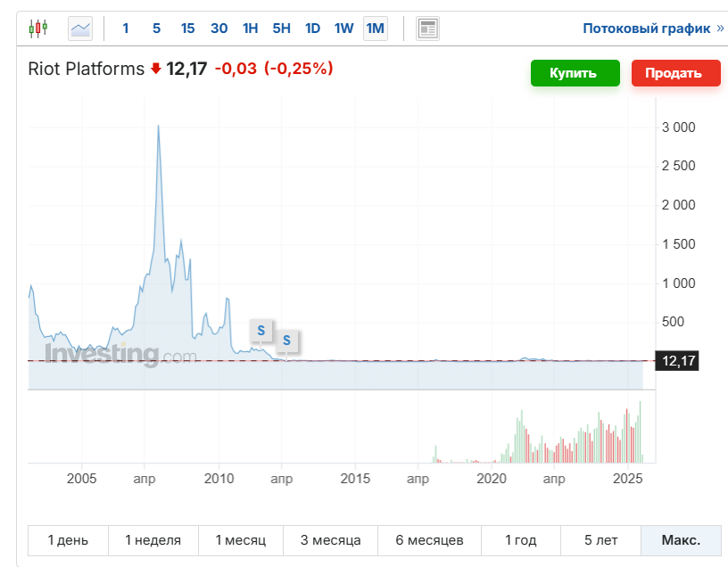Viewport: 728px width, 567px height.
Task: Click the green Купить button
Action: click(x=575, y=73)
